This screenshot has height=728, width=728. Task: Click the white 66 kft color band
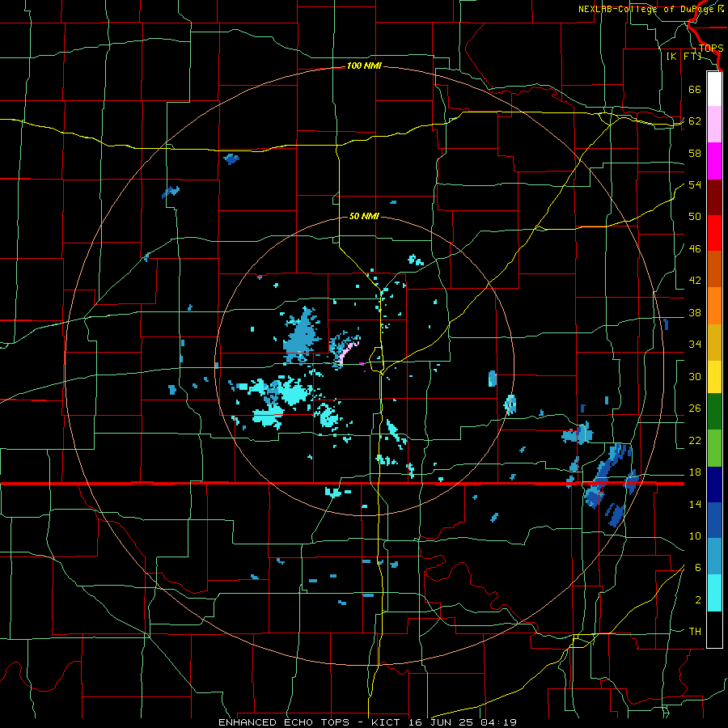click(x=714, y=89)
